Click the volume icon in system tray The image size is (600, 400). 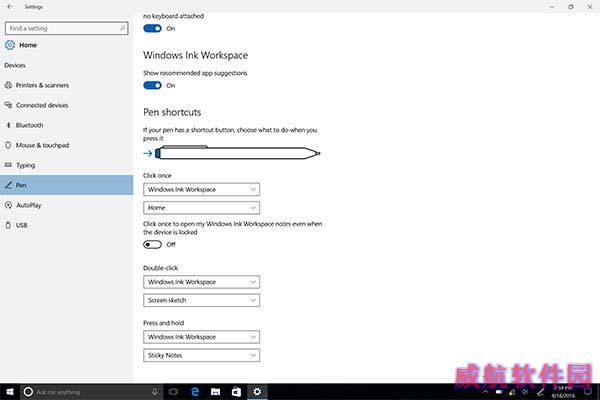coord(525,392)
